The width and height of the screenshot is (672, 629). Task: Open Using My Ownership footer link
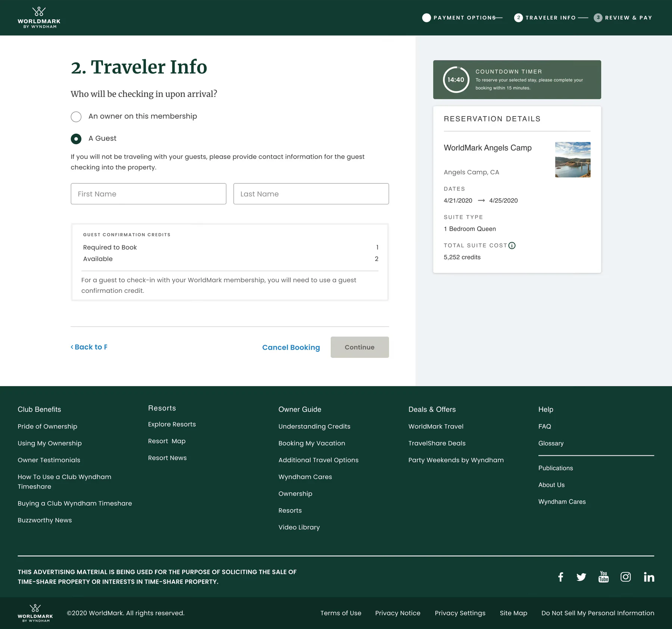tap(50, 443)
